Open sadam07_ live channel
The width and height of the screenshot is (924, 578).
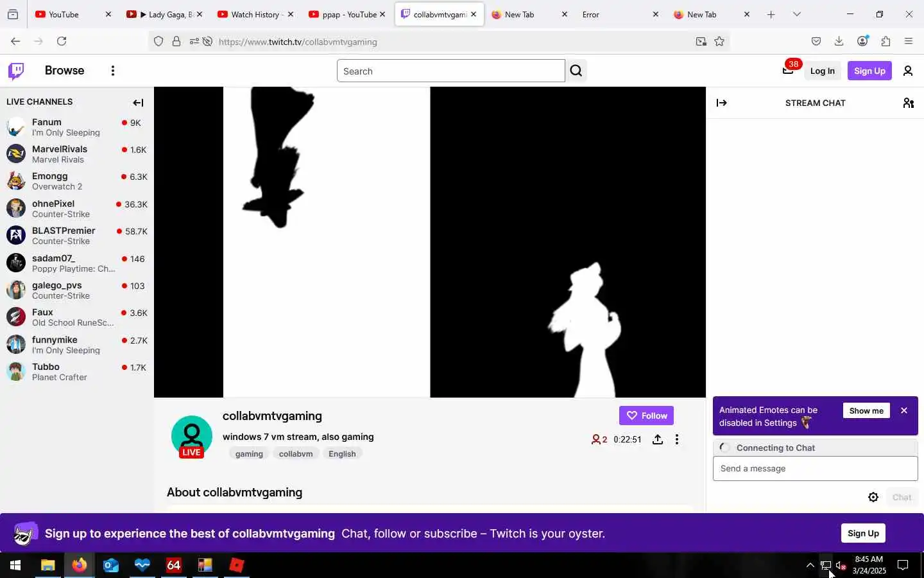77,263
